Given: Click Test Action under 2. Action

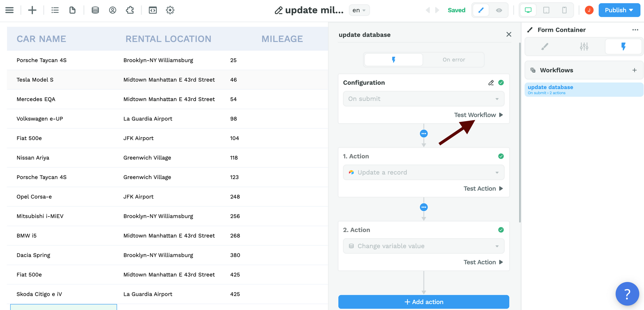Looking at the screenshot, I should coord(483,262).
